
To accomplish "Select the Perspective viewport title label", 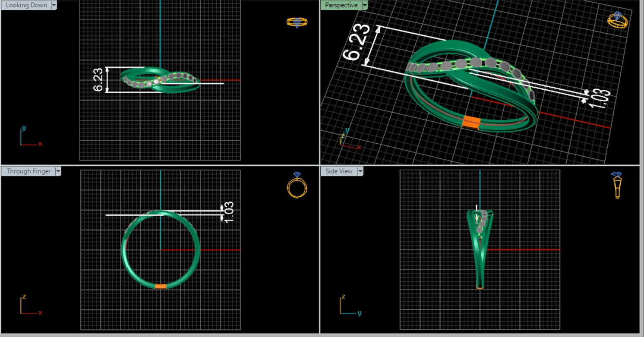I will tap(341, 5).
